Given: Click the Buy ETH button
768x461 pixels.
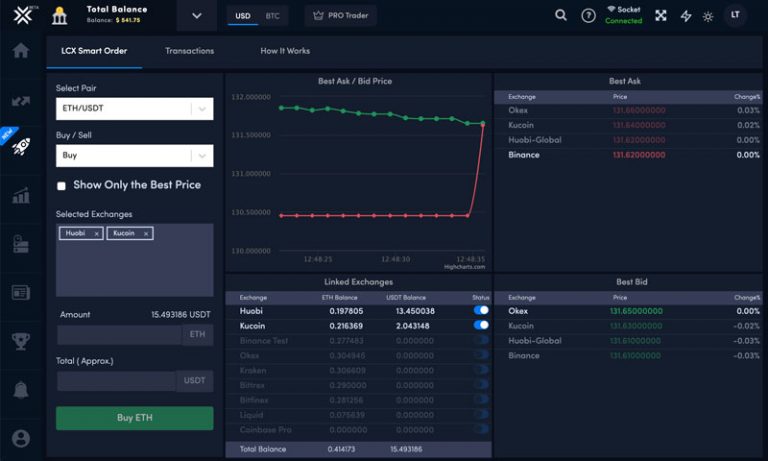Looking at the screenshot, I should [x=135, y=418].
